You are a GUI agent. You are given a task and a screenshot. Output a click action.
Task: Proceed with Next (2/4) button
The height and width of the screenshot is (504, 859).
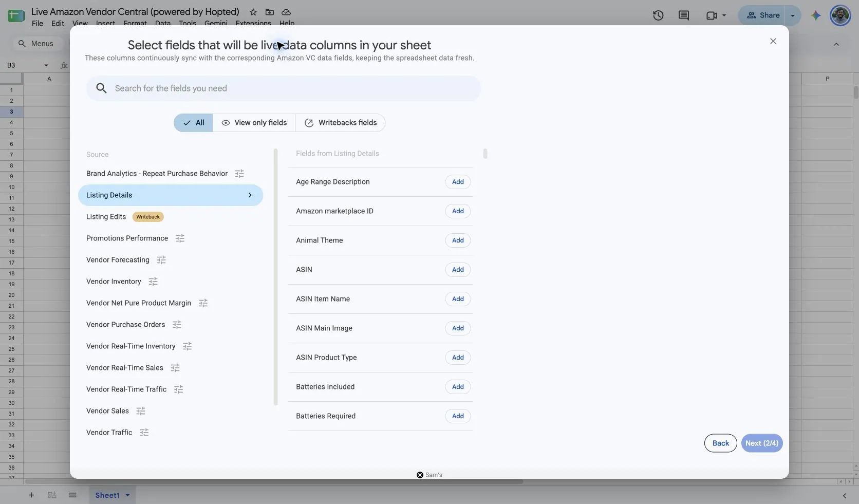(762, 443)
